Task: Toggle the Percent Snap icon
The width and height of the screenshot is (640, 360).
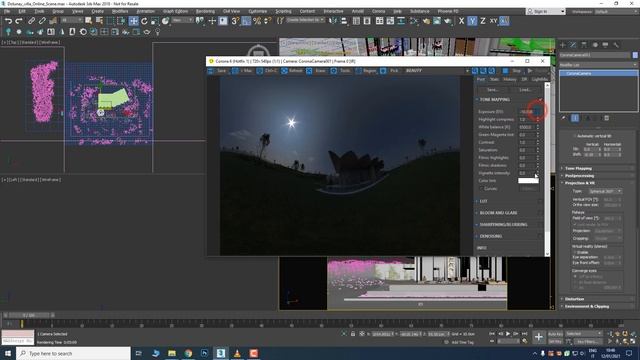Action: pyautogui.click(x=257, y=21)
